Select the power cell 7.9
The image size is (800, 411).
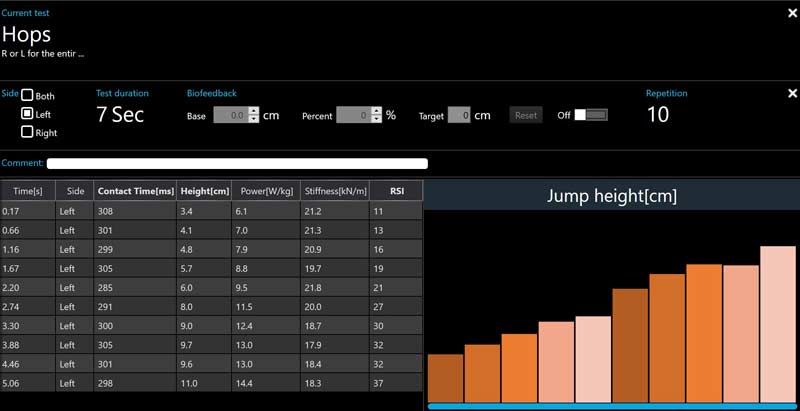266,249
